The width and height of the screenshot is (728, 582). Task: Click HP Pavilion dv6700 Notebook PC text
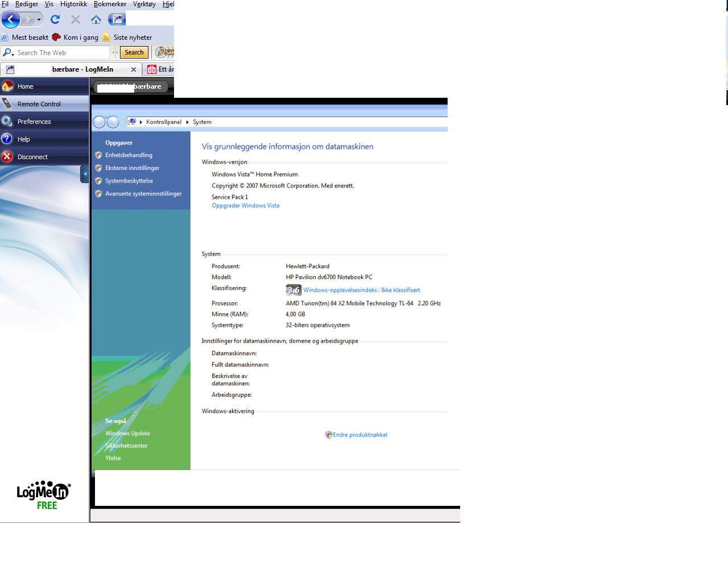[x=329, y=277]
